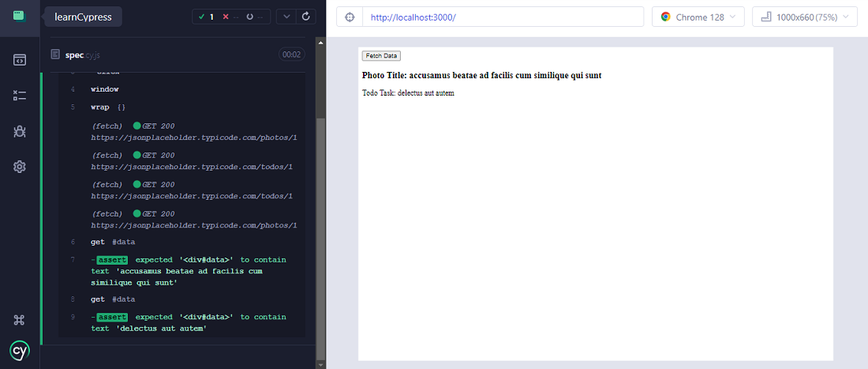Select command 6 get #data
Viewport: 868px width, 369px height.
coord(181,242)
